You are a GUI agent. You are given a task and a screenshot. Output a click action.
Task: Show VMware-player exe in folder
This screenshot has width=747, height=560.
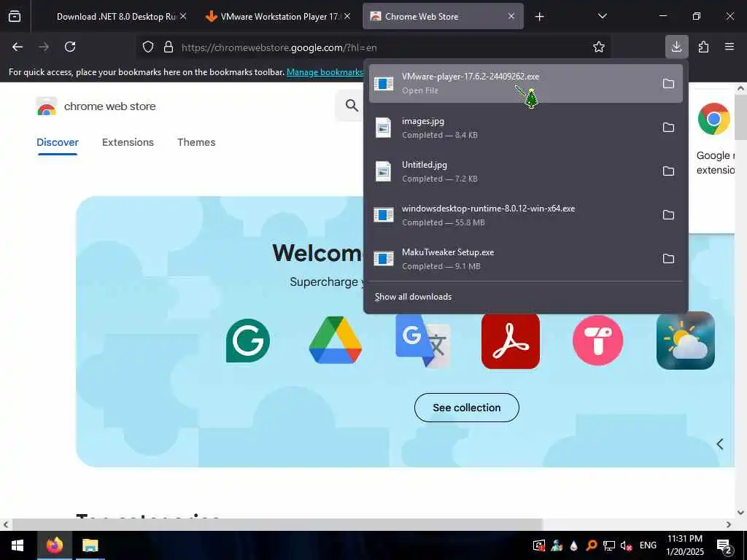coord(668,83)
